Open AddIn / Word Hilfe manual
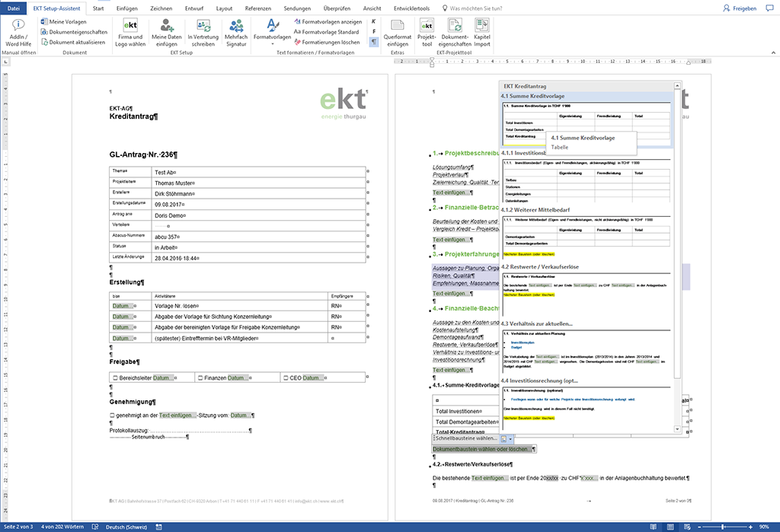 tap(18, 33)
